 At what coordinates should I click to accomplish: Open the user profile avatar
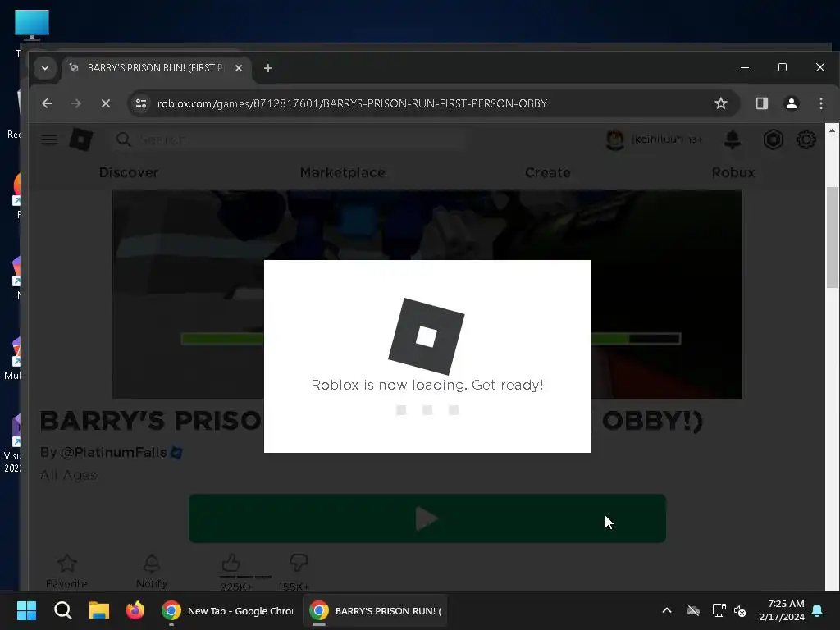pos(615,139)
